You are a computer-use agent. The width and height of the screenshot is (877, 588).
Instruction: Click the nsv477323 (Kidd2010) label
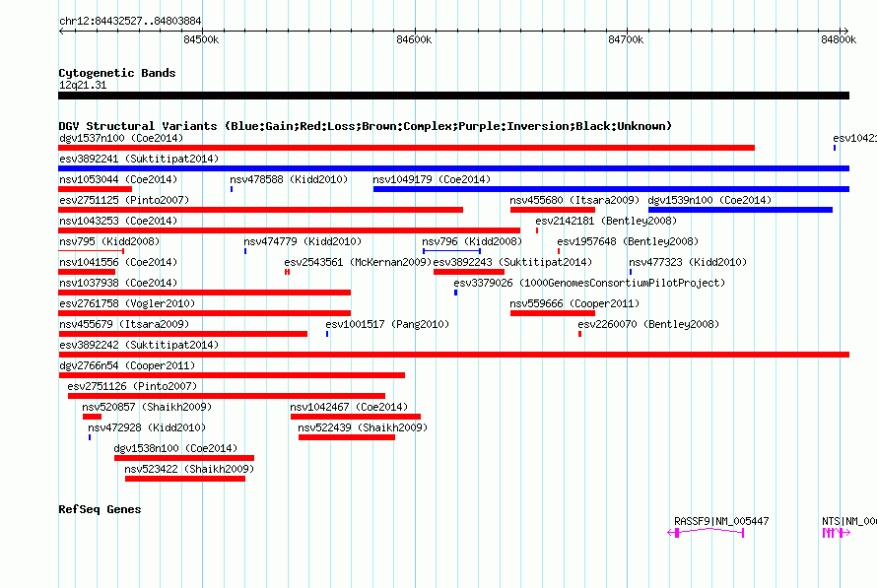coord(688,262)
